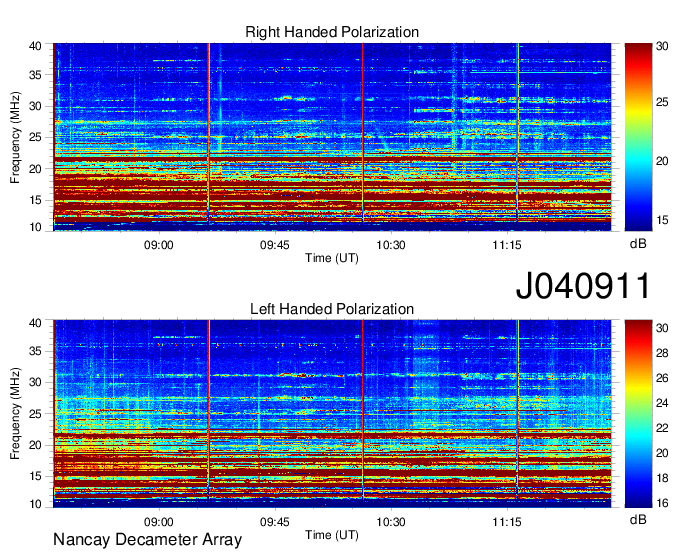This screenshot has width=680, height=552.
Task: Click the 30 dB label on the upper colorbar
Action: [x=662, y=46]
